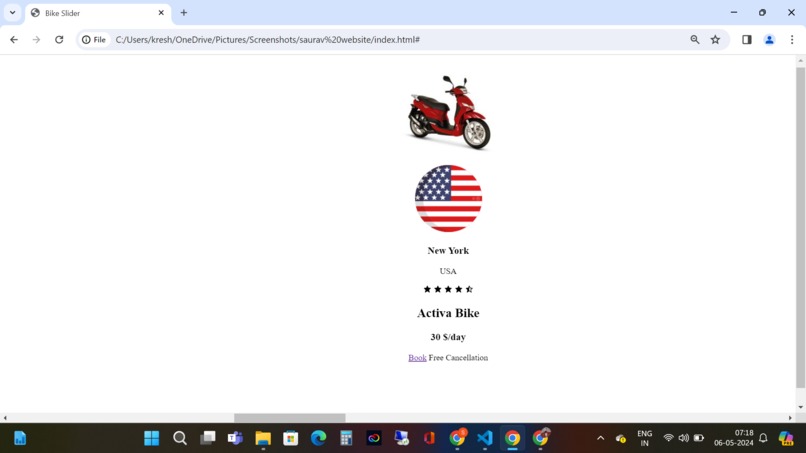The width and height of the screenshot is (806, 453).
Task: Open Microsoft Store from taskbar
Action: 291,438
